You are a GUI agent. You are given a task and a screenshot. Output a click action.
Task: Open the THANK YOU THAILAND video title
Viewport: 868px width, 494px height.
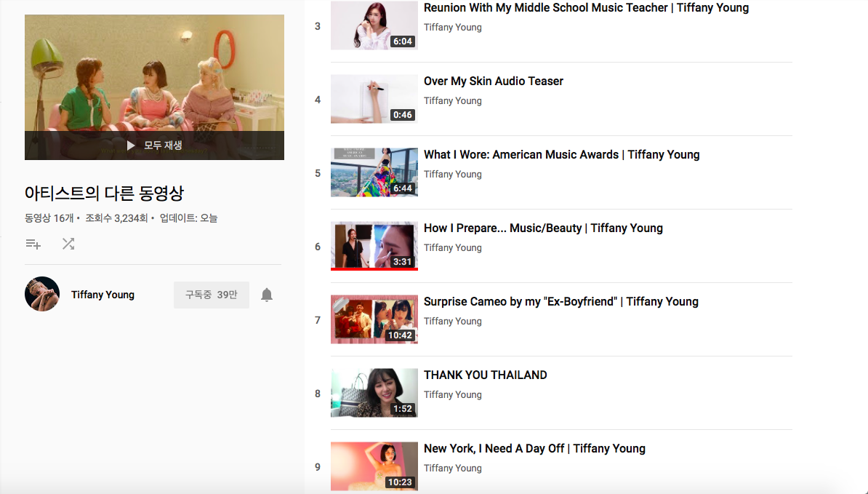click(485, 375)
